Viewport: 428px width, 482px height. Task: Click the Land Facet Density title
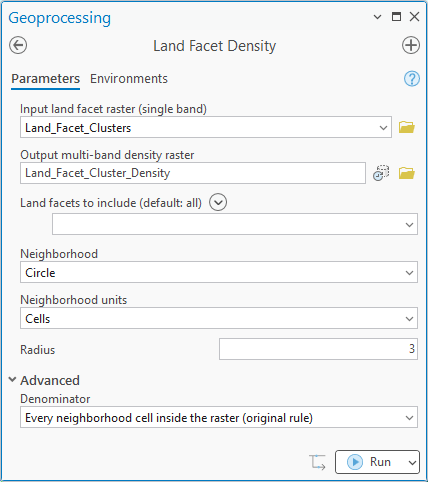(x=214, y=46)
